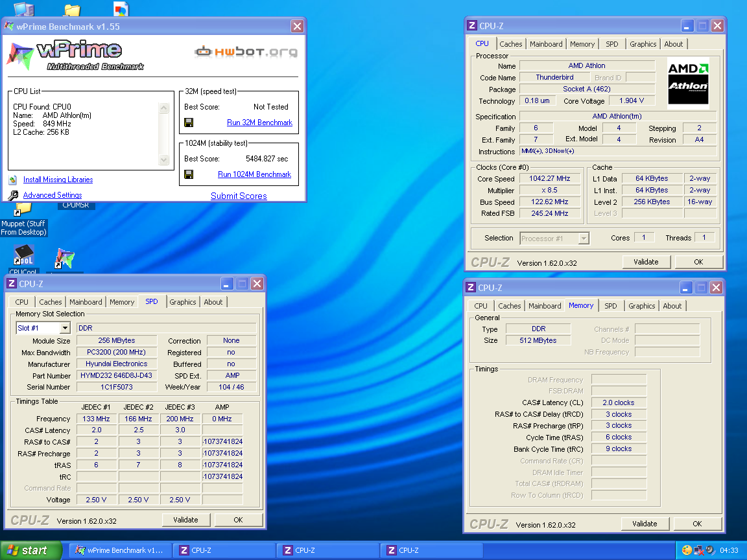This screenshot has height=560, width=747.
Task: Click the CAS# Latency value 2.0 clocks
Action: point(619,403)
